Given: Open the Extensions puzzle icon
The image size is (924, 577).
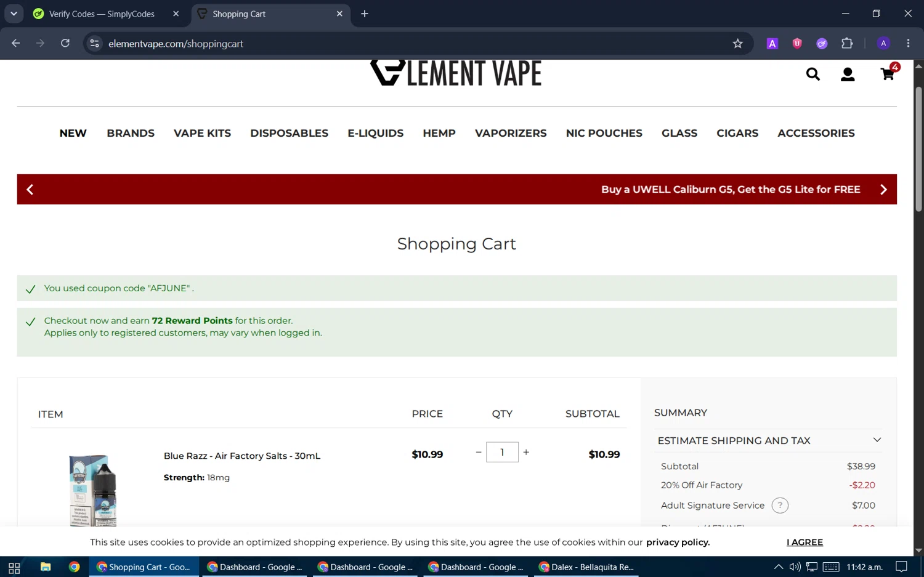Looking at the screenshot, I should 847,43.
